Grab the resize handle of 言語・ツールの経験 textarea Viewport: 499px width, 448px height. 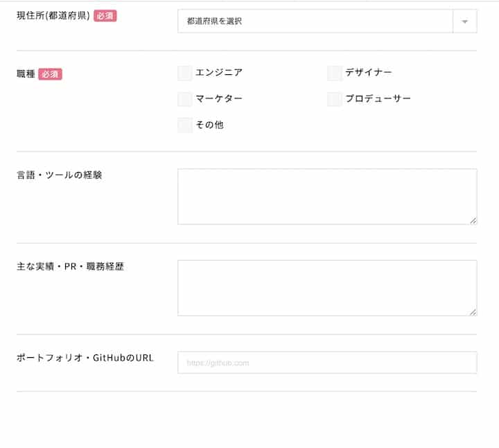pyautogui.click(x=473, y=221)
